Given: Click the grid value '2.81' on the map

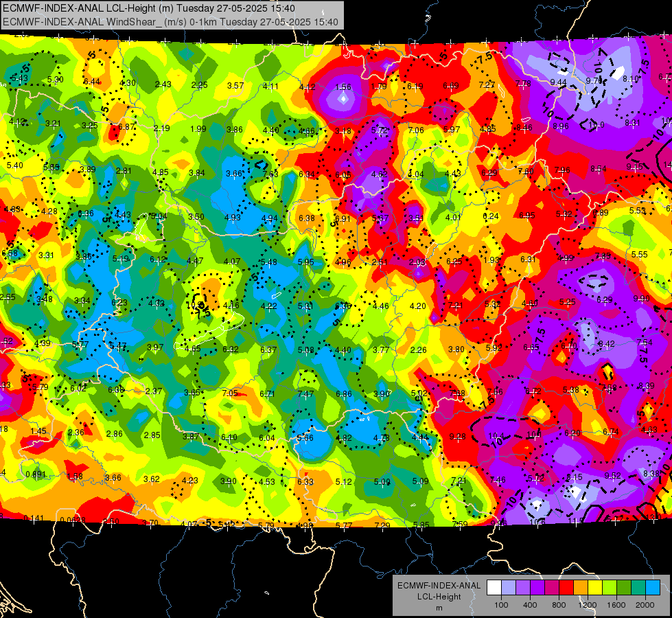Looking at the screenshot, I should 124,171.
